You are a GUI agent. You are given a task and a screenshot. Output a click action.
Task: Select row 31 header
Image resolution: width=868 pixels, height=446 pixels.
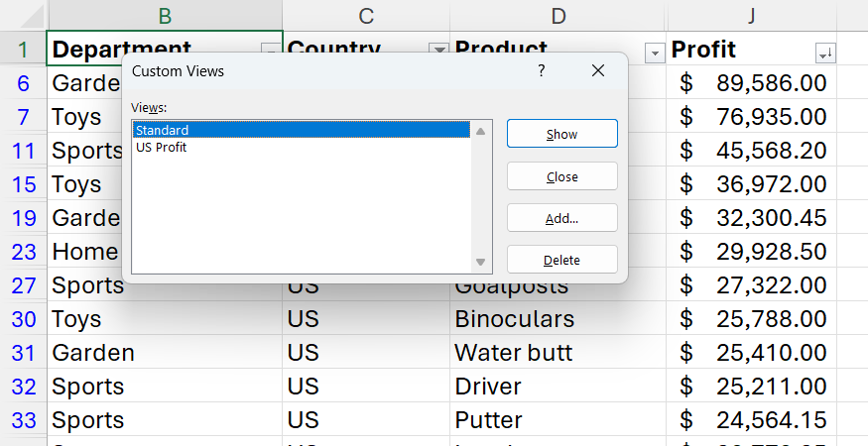pyautogui.click(x=23, y=353)
